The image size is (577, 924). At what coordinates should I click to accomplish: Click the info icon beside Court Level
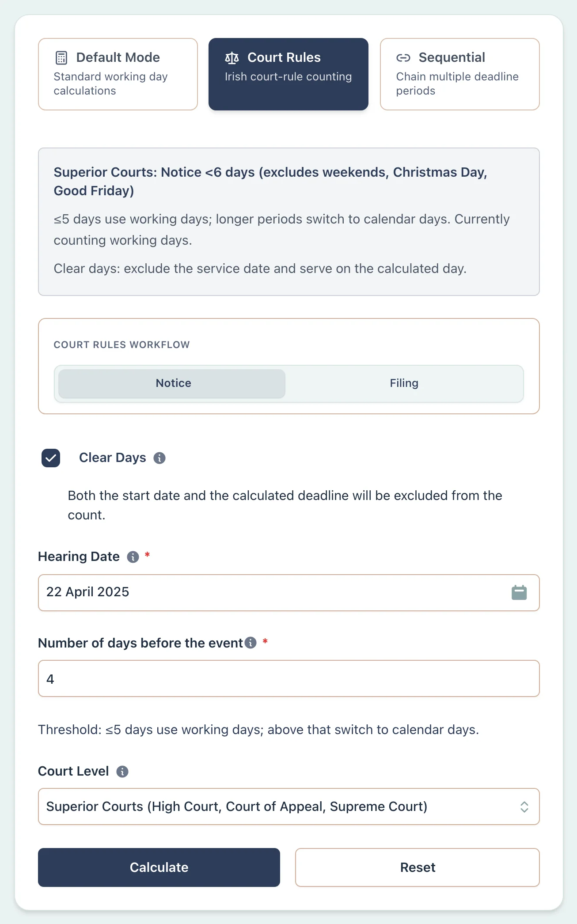point(123,772)
